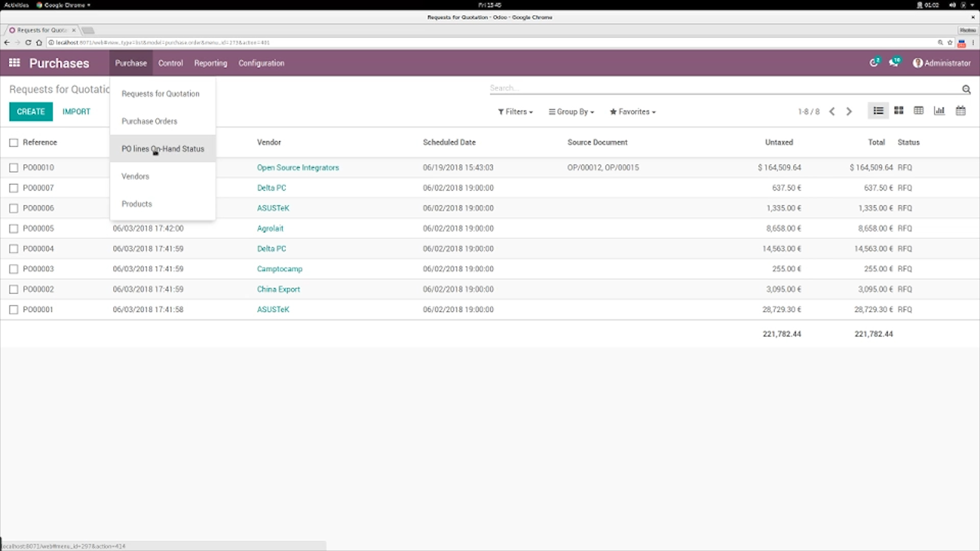Image resolution: width=980 pixels, height=551 pixels.
Task: Open the Reporting menu
Action: click(210, 63)
